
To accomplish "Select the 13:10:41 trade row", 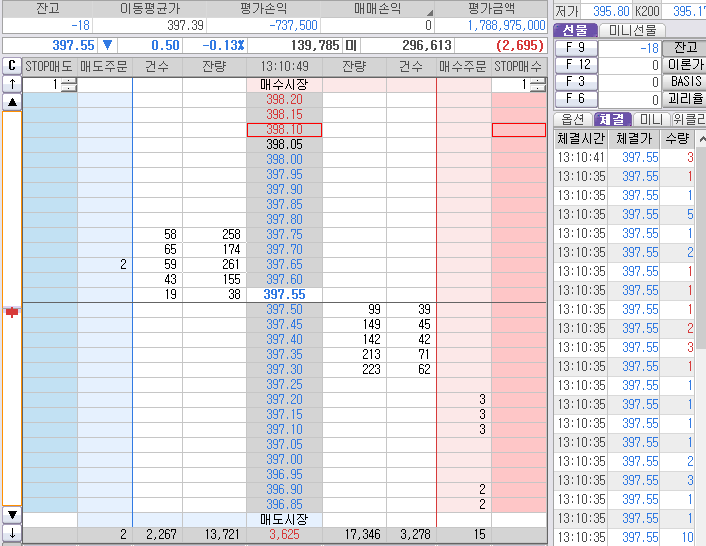I will (626, 157).
